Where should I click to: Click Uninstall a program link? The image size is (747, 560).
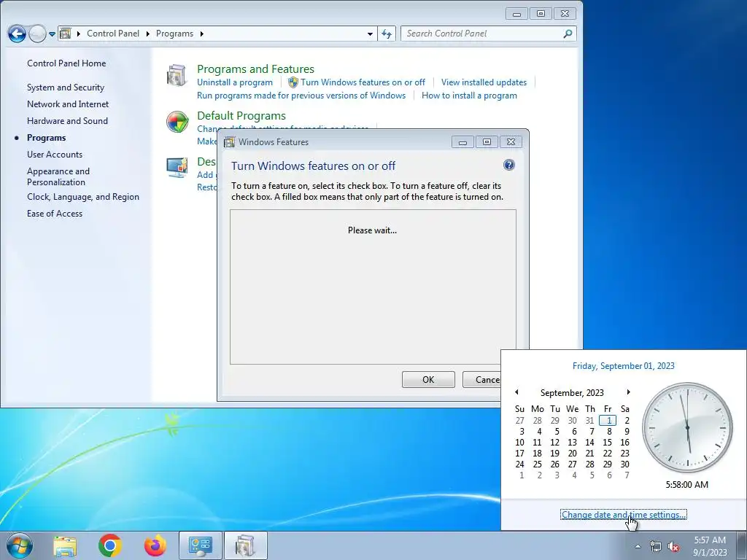pos(235,82)
